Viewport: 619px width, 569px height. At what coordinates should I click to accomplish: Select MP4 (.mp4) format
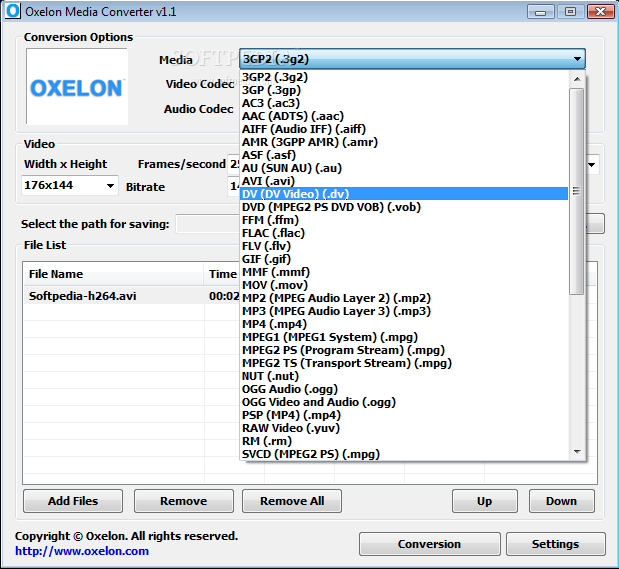click(x=404, y=324)
